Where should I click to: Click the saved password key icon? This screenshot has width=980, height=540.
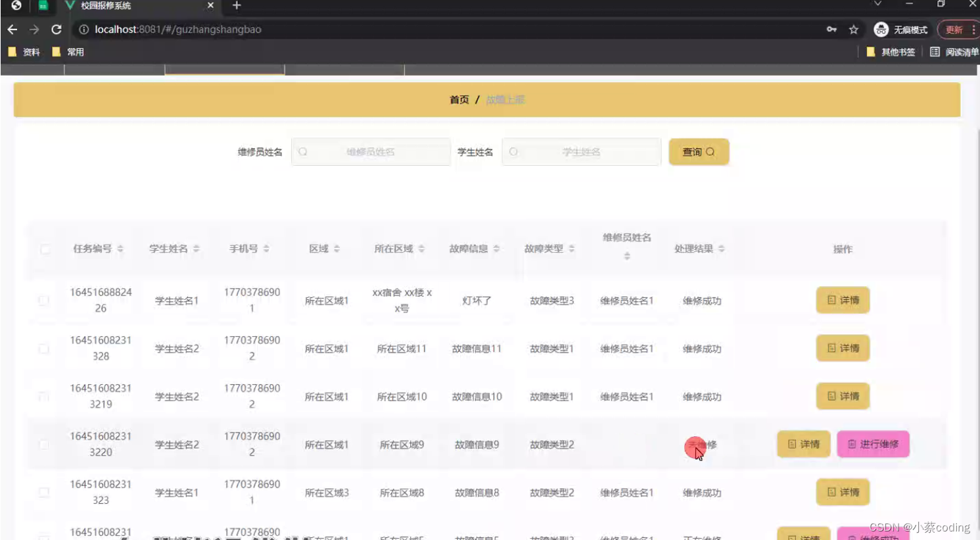click(x=832, y=29)
